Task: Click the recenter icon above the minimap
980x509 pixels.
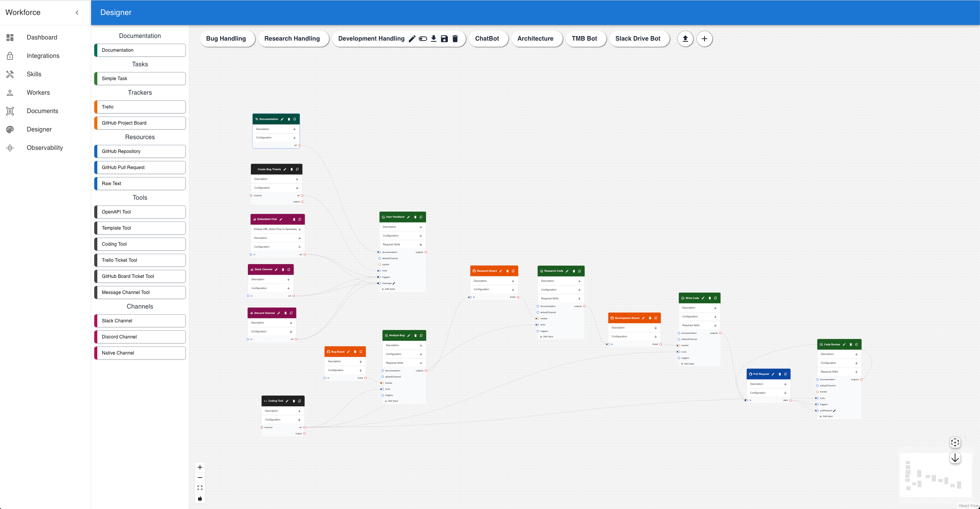Action: click(955, 442)
